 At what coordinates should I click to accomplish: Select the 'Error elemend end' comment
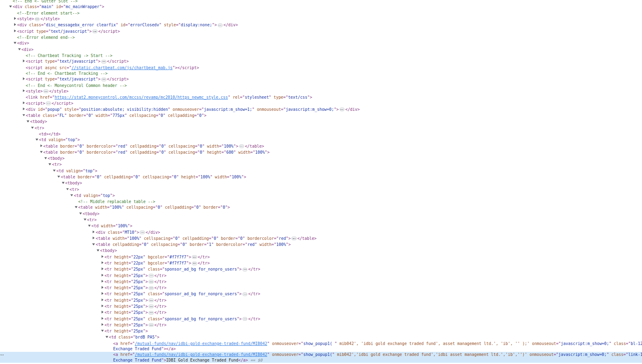[46, 37]
